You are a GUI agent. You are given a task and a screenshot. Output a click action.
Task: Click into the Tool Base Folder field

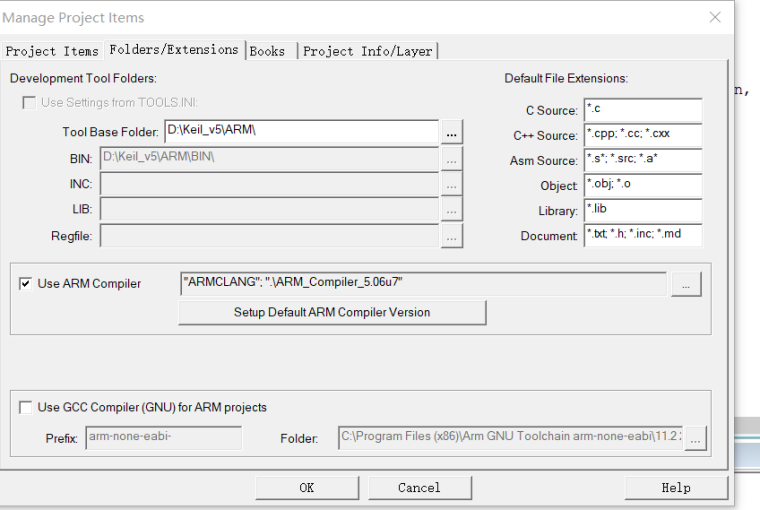pos(300,132)
